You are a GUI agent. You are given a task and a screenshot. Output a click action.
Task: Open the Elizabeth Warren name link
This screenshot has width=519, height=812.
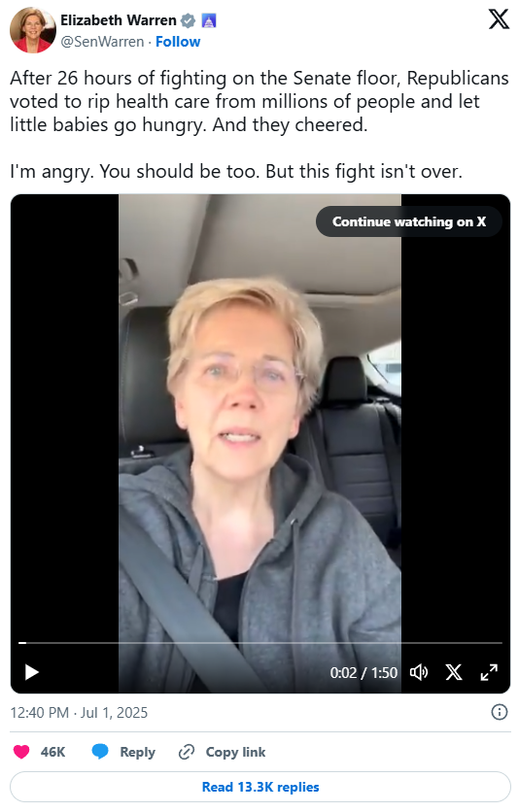pyautogui.click(x=119, y=20)
